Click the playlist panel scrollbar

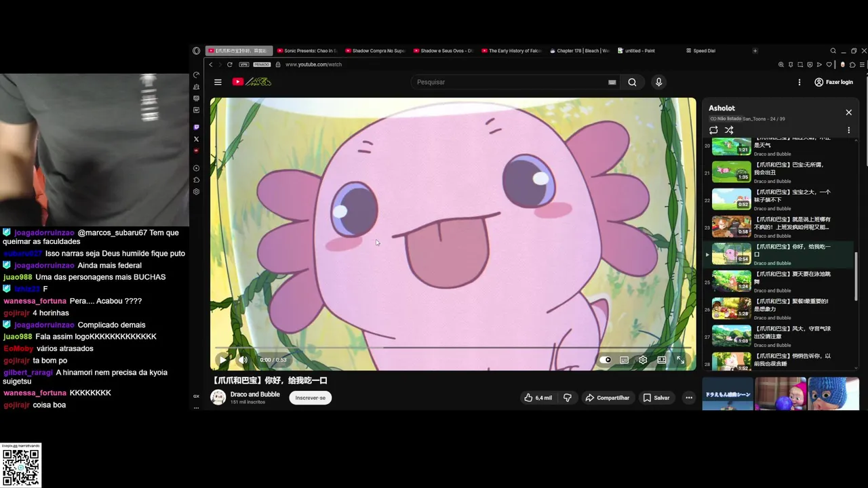tap(856, 277)
